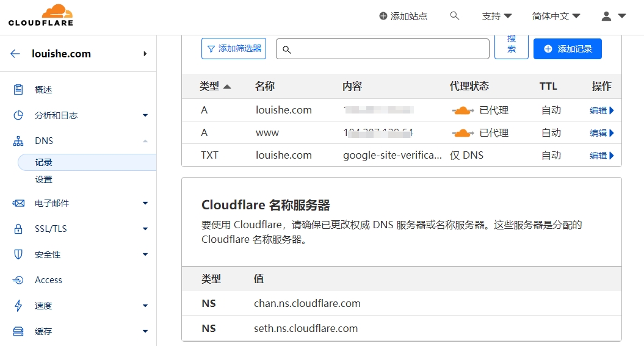Viewport: 644px width, 346px height.
Task: Click the 分析和日志 pie chart icon
Action: click(x=18, y=115)
